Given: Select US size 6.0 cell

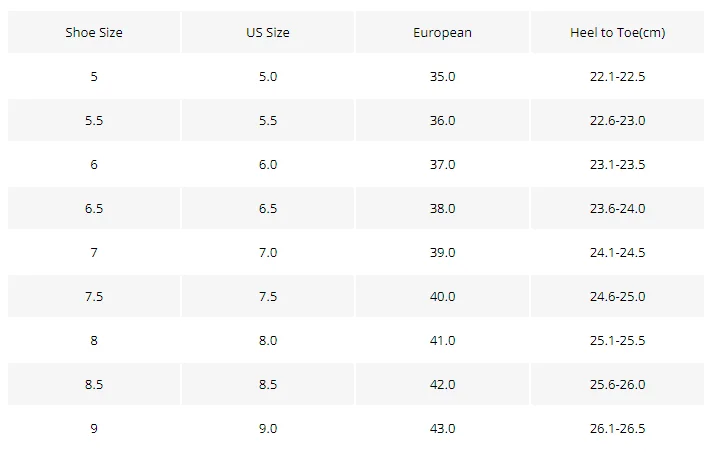Looking at the screenshot, I should tap(268, 165).
